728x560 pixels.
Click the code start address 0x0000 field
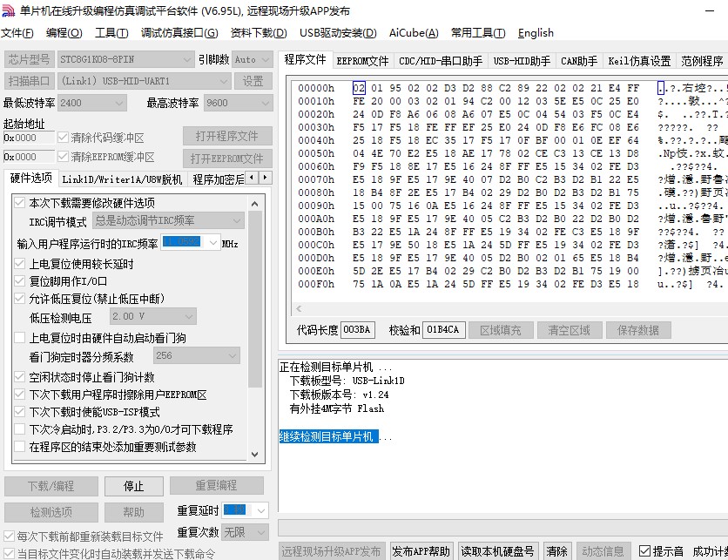[x=29, y=138]
